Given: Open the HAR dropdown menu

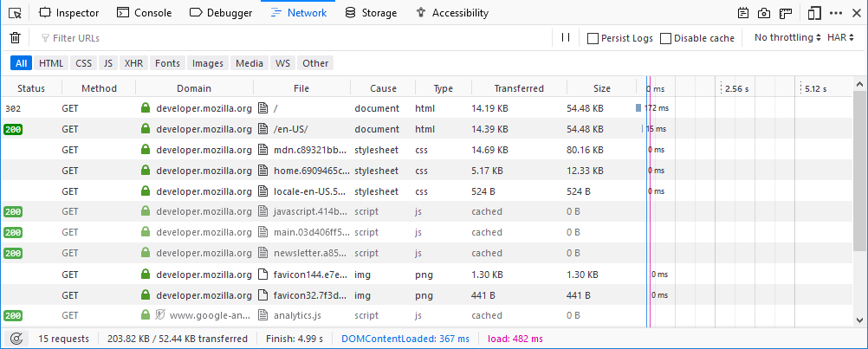Looking at the screenshot, I should tap(841, 38).
